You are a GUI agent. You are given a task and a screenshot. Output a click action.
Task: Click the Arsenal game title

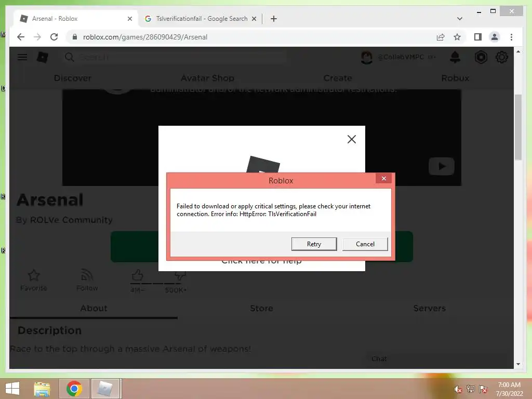pos(50,200)
